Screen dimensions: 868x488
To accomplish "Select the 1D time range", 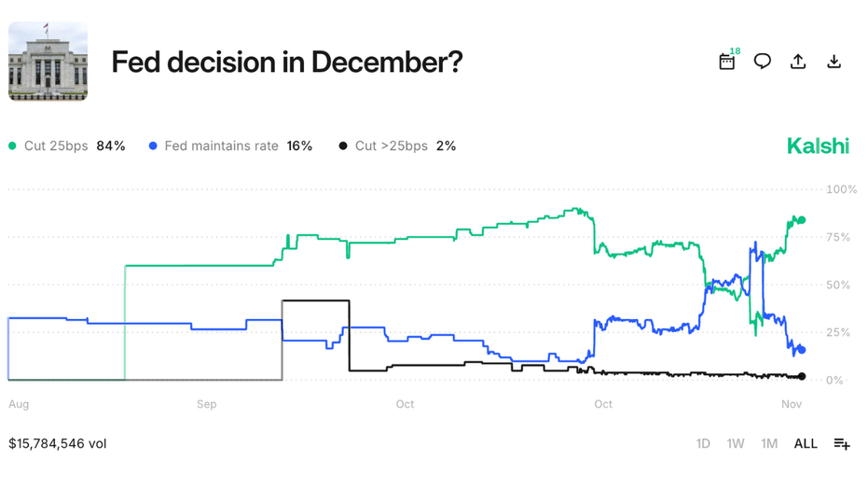I will click(703, 443).
